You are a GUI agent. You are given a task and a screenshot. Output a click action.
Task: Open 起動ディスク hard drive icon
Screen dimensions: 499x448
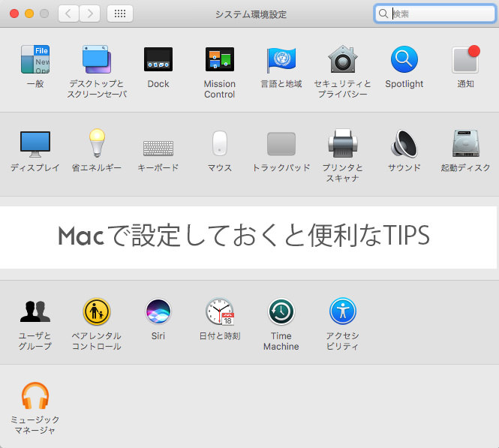click(x=466, y=143)
